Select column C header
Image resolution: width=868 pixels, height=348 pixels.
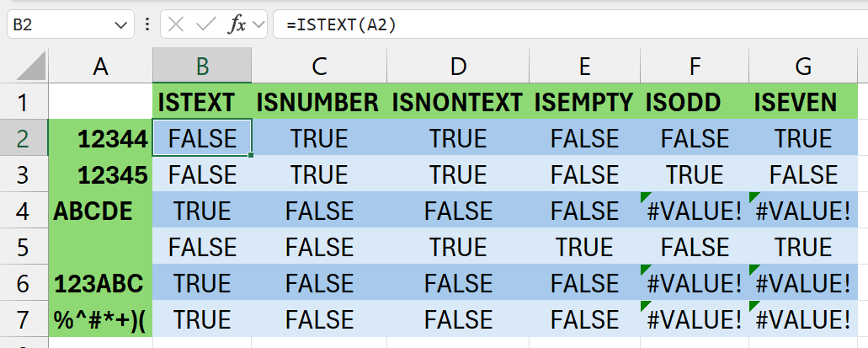click(x=319, y=66)
